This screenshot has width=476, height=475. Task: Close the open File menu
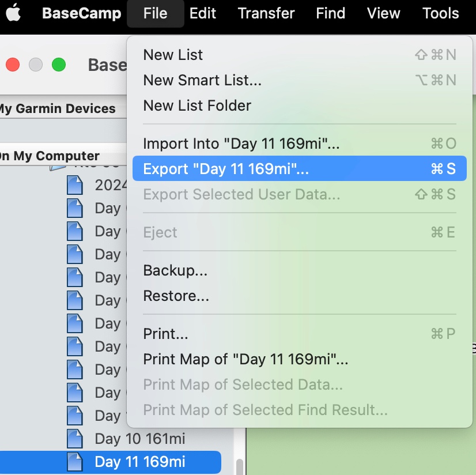(x=155, y=13)
